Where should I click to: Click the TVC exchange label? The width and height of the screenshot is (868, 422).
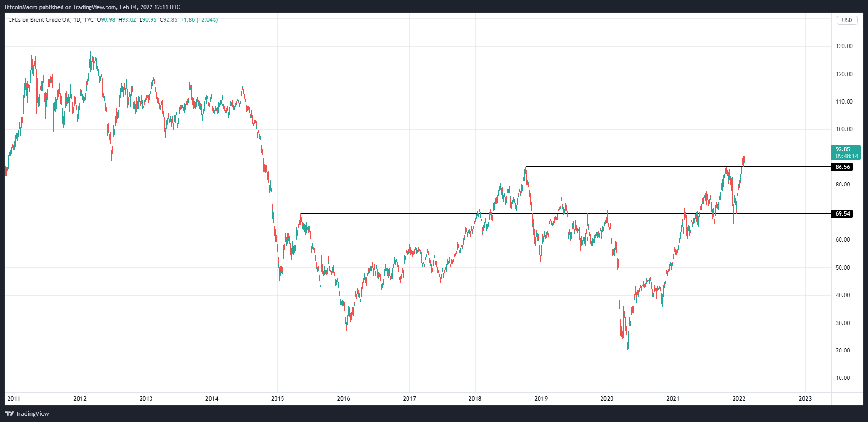[89, 20]
